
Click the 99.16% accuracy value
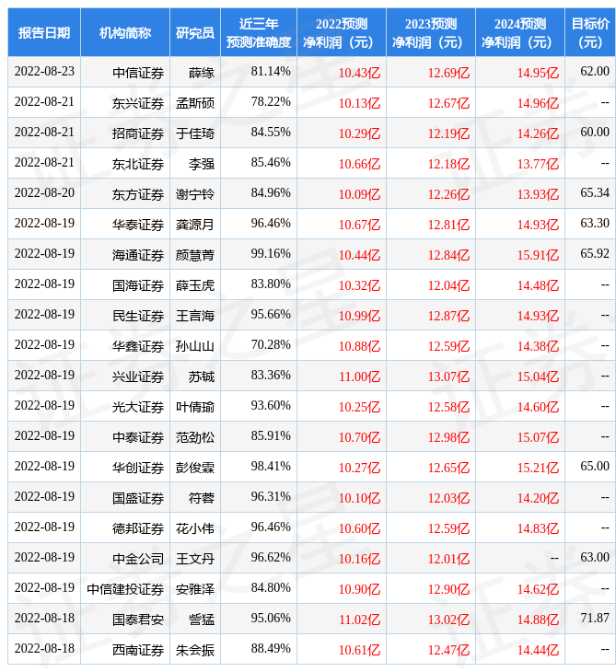click(271, 254)
